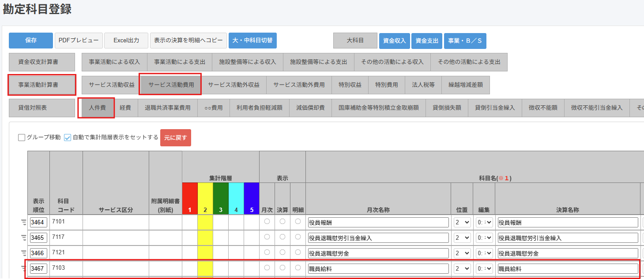
Task: Select the 特別費用 tab
Action: (x=387, y=85)
